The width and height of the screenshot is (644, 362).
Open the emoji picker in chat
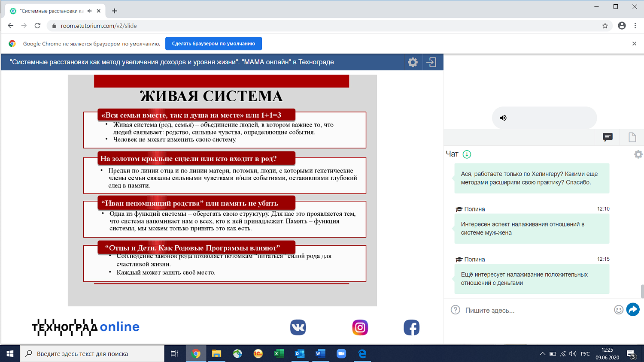coord(619,310)
